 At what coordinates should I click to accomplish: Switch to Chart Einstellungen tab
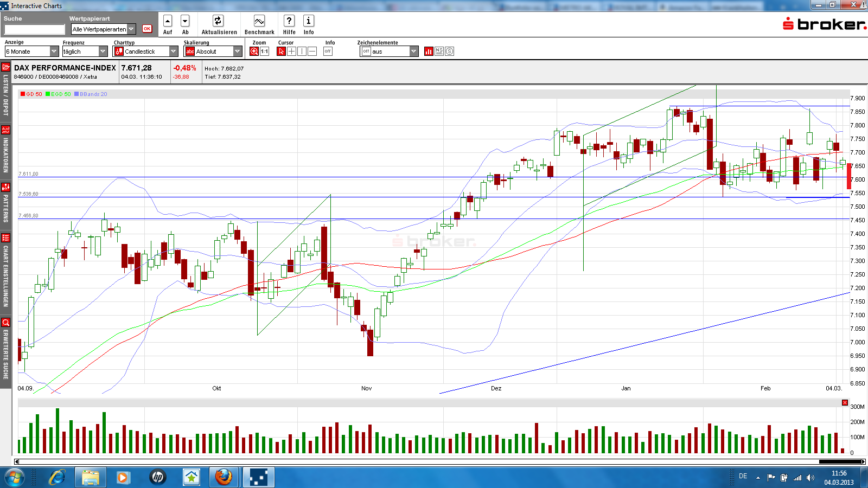click(5, 276)
